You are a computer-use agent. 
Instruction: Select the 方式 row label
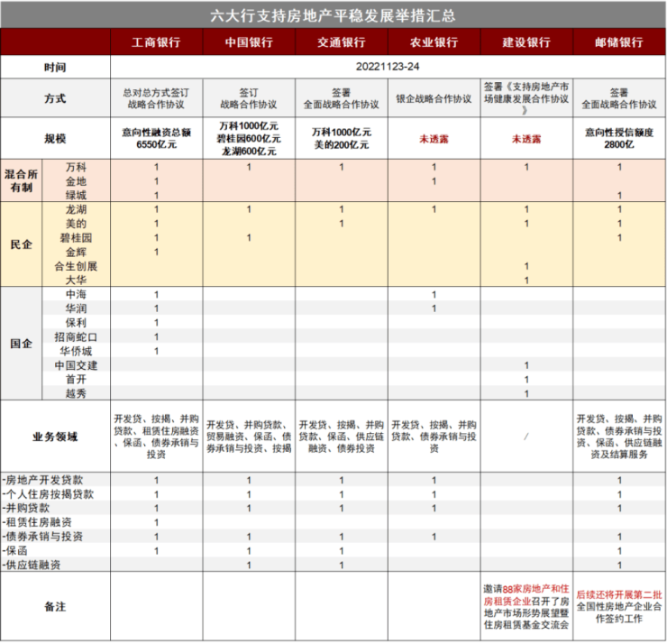(x=55, y=98)
